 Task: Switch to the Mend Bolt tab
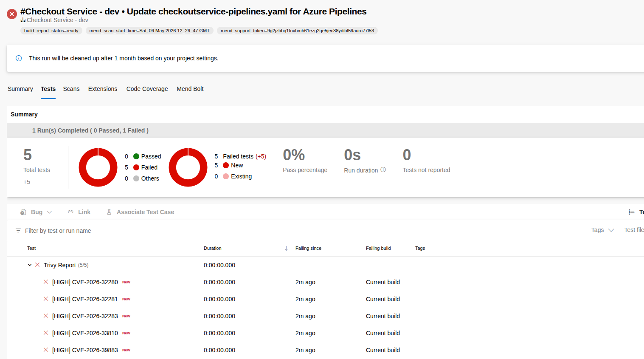190,89
